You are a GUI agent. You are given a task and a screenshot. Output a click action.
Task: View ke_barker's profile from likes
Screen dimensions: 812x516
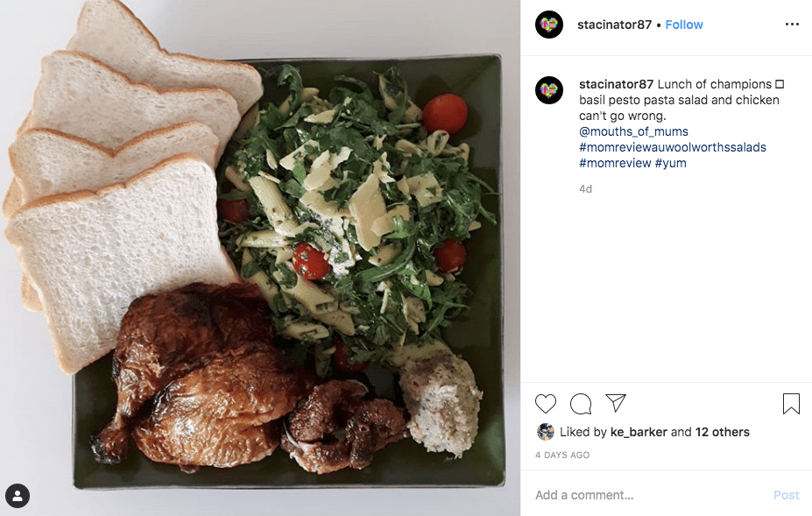(639, 432)
